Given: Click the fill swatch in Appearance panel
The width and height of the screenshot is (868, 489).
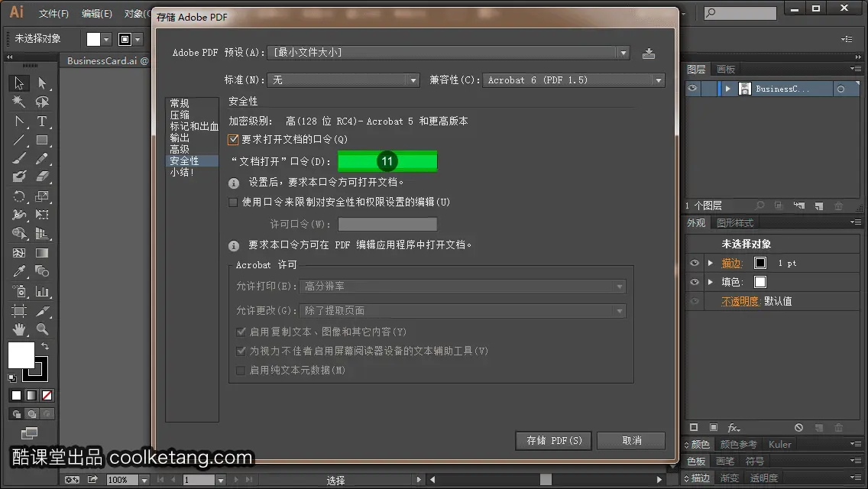Looking at the screenshot, I should tap(760, 282).
